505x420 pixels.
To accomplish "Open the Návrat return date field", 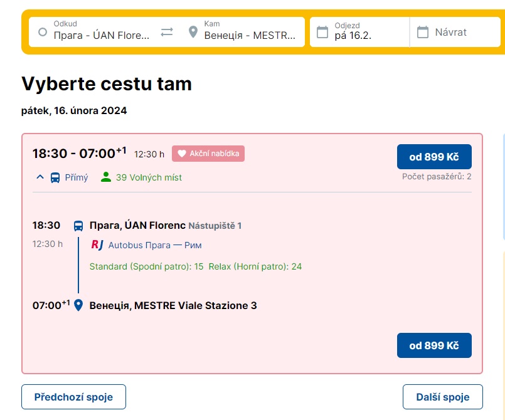I will pyautogui.click(x=455, y=32).
